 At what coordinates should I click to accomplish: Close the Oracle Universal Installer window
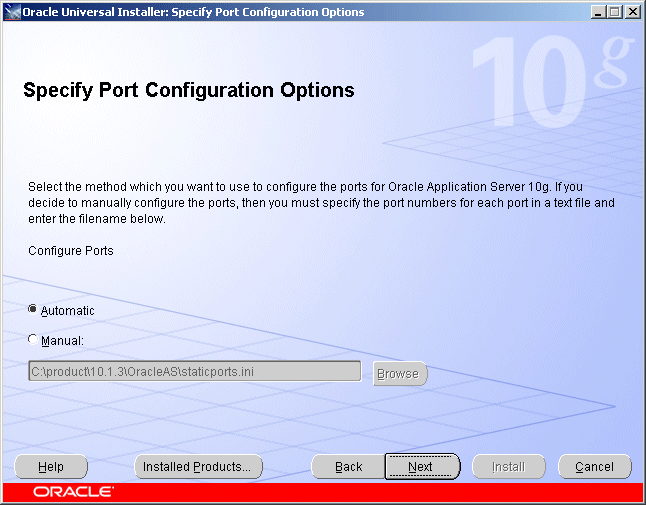pyautogui.click(x=632, y=12)
